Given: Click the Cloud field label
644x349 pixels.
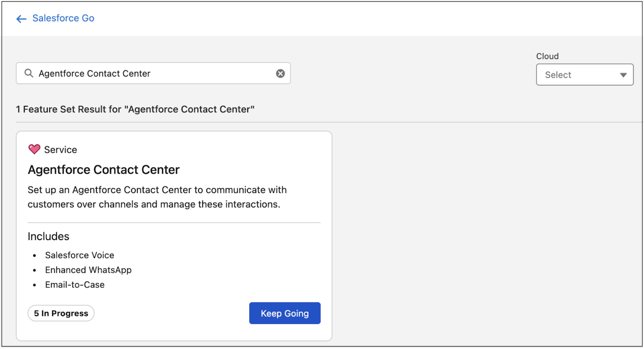Looking at the screenshot, I should (x=547, y=56).
